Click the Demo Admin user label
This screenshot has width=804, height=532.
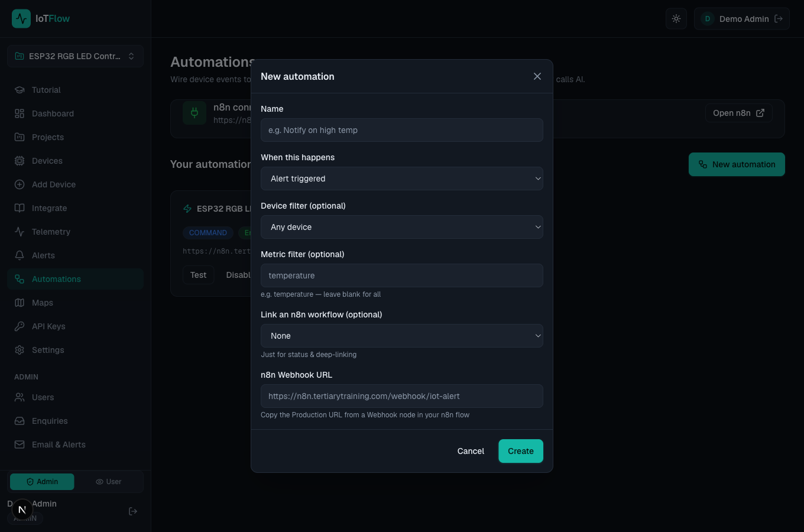(x=744, y=19)
